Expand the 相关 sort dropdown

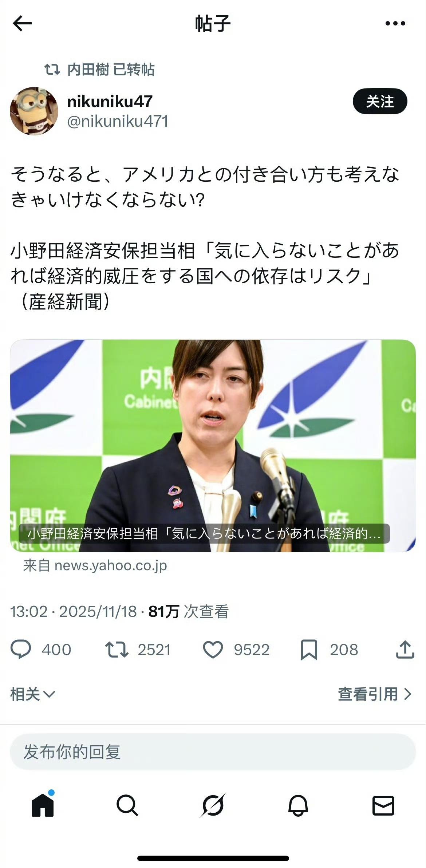coord(33,694)
